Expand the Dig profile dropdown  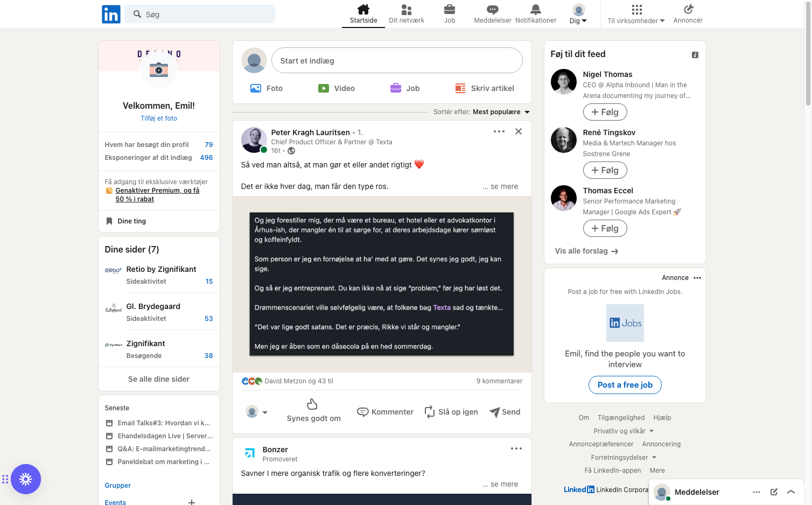click(x=578, y=14)
